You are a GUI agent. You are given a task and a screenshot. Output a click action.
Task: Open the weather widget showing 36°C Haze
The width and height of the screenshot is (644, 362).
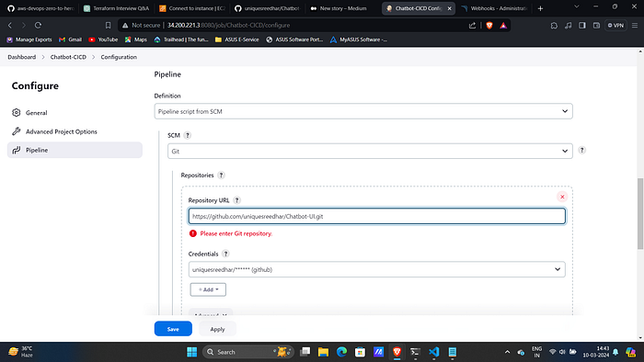20,352
